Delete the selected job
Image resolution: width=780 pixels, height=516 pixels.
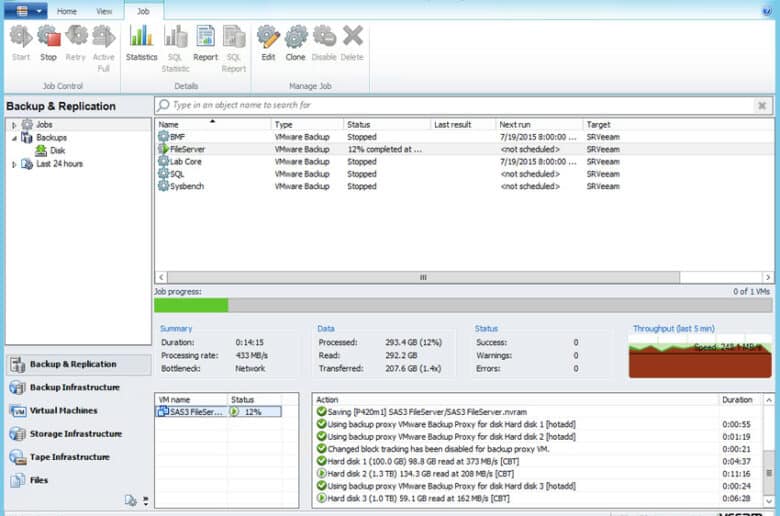point(352,43)
